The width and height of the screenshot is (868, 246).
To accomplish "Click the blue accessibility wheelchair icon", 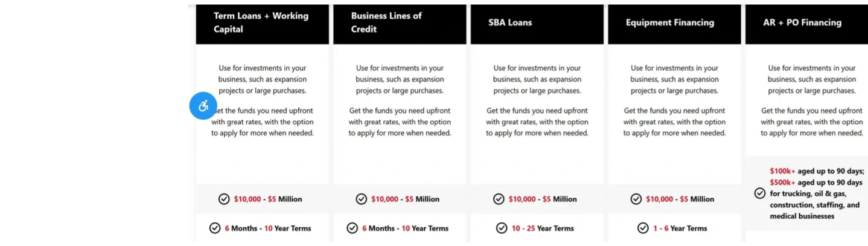I will 203,106.
